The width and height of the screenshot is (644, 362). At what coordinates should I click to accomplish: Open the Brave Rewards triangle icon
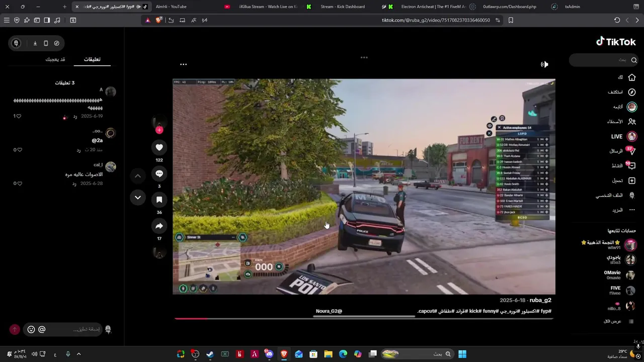click(x=147, y=20)
